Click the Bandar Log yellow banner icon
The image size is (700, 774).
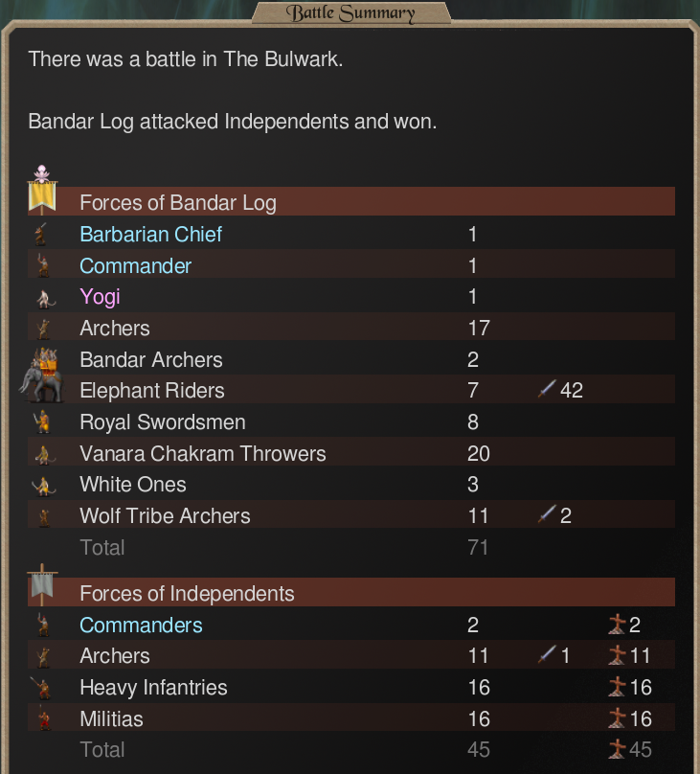(x=42, y=191)
